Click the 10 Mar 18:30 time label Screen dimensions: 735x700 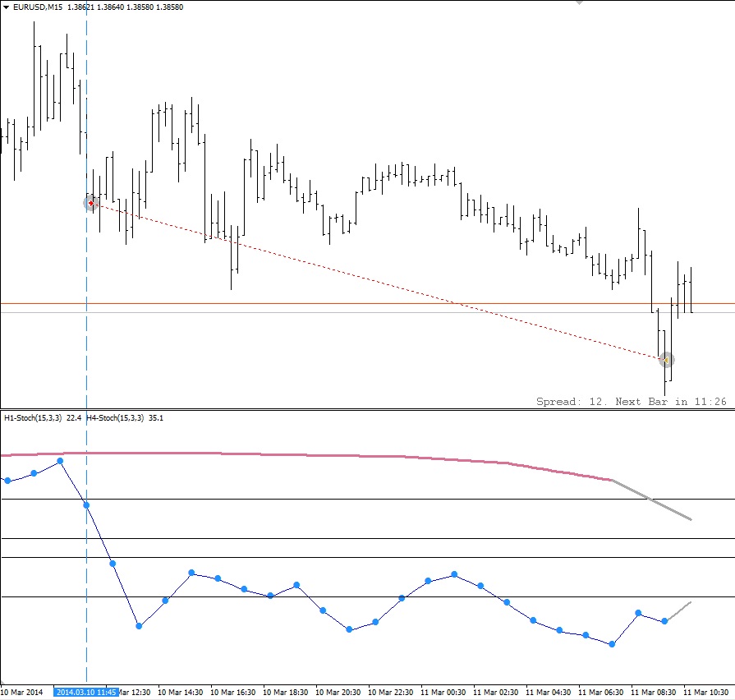(x=286, y=692)
